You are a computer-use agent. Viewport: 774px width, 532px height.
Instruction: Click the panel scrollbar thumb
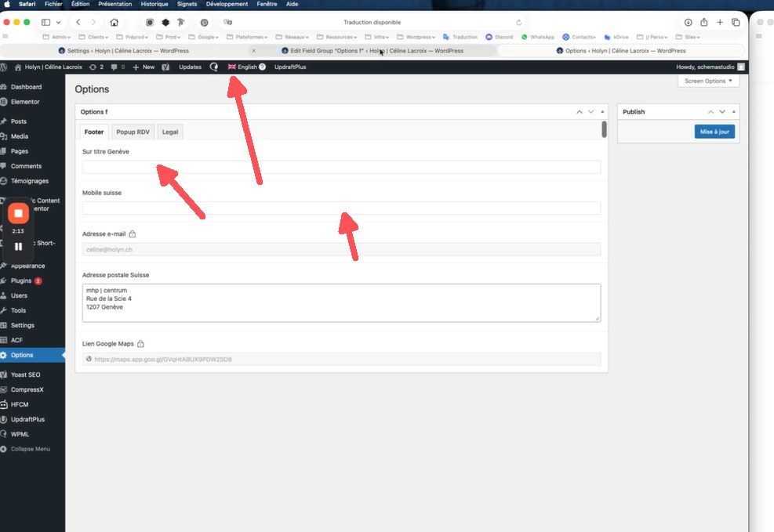pos(604,130)
